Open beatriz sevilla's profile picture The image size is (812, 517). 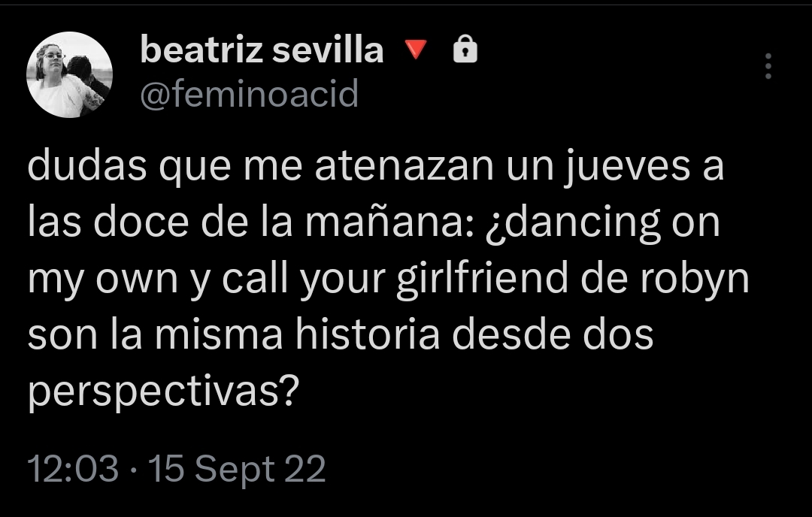point(69,74)
